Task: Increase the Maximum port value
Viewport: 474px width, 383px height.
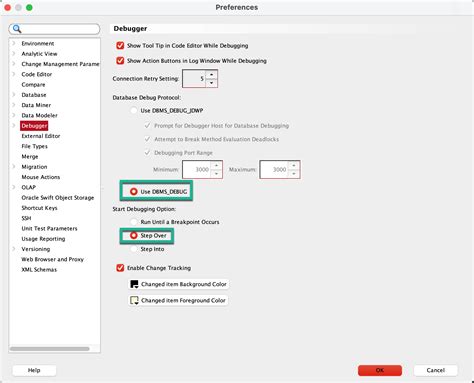Action: (294, 165)
